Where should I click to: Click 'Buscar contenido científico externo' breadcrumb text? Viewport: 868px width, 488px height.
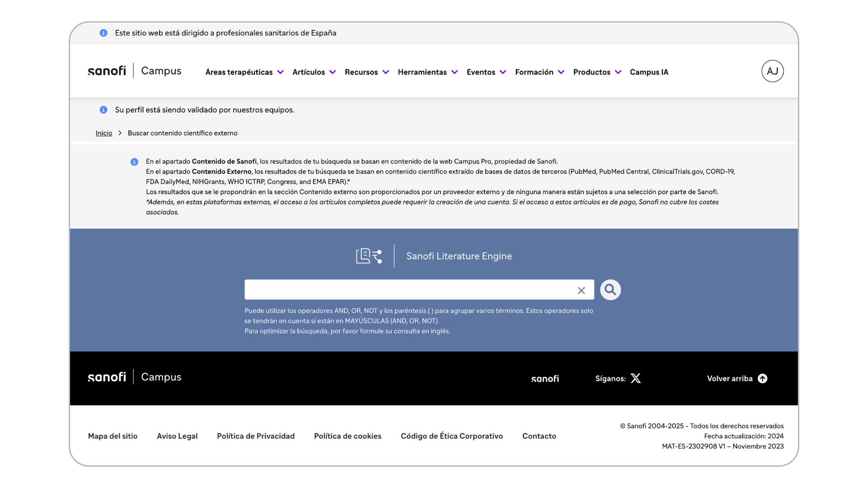click(x=183, y=133)
